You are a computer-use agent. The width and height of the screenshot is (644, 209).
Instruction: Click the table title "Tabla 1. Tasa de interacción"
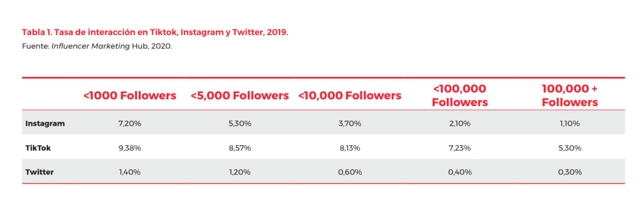[x=155, y=33]
